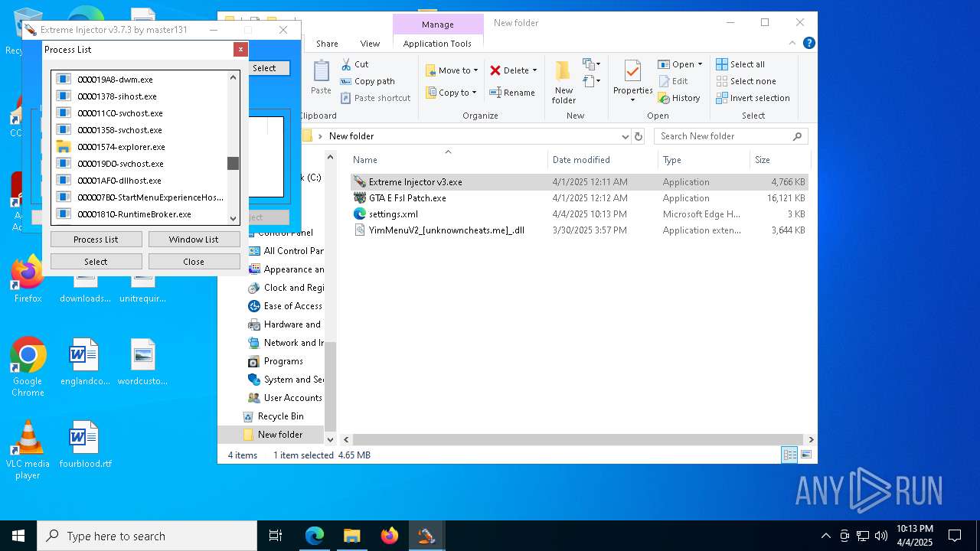Open Microsoft Edge from taskbar
The width and height of the screenshot is (980, 551).
(315, 536)
